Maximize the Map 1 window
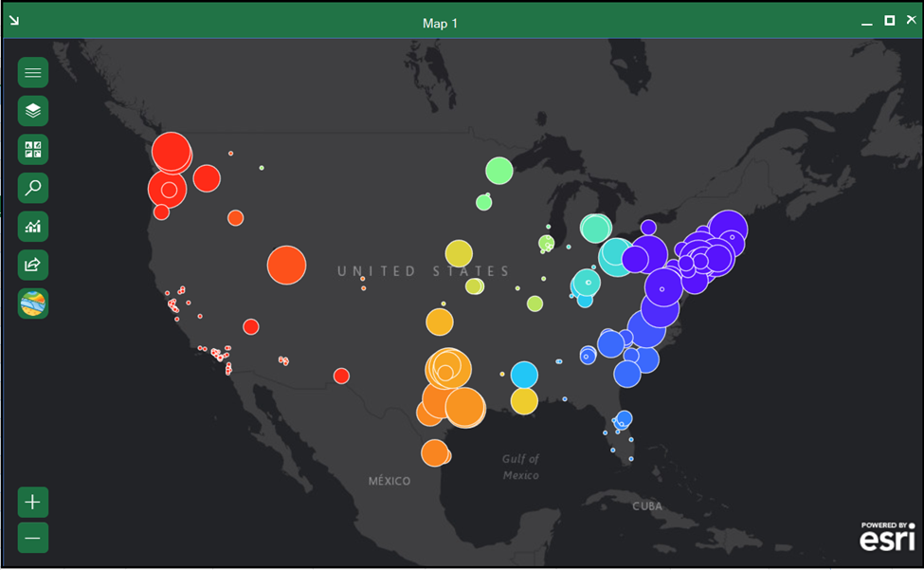This screenshot has width=924, height=570. tap(888, 19)
